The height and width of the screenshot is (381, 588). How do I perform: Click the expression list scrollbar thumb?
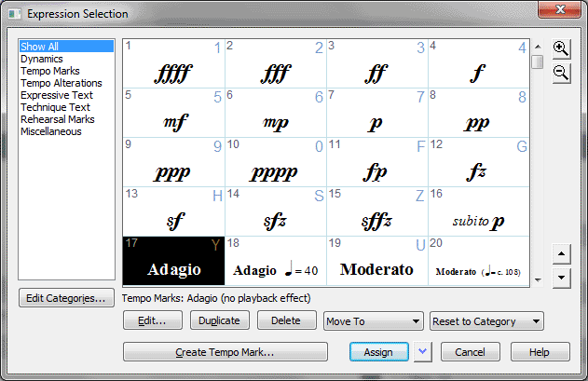tap(538, 61)
